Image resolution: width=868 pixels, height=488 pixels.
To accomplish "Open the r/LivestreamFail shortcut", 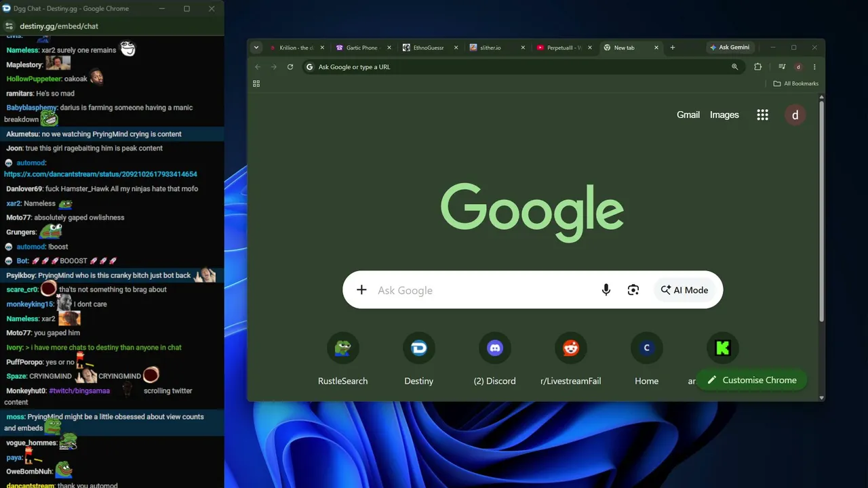I will coord(571,361).
